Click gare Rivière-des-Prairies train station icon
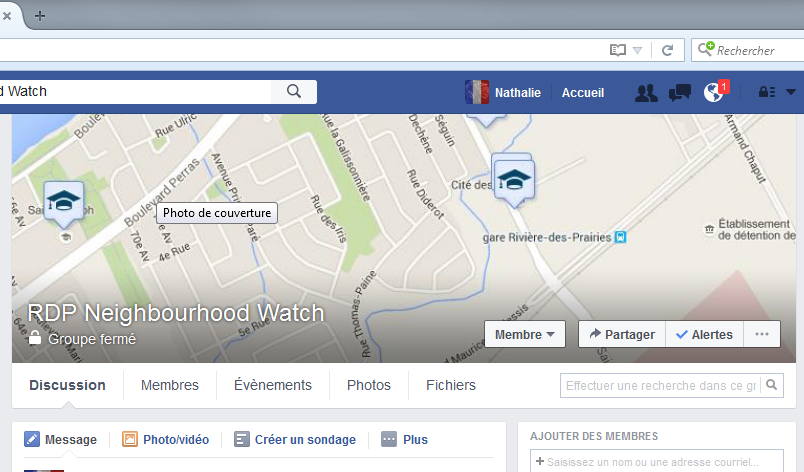 tap(620, 237)
